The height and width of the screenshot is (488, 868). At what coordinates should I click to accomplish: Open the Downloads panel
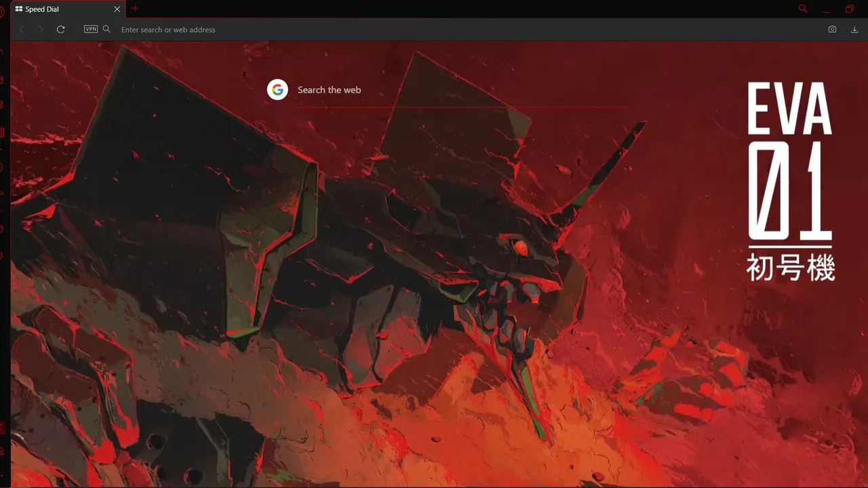(x=854, y=29)
